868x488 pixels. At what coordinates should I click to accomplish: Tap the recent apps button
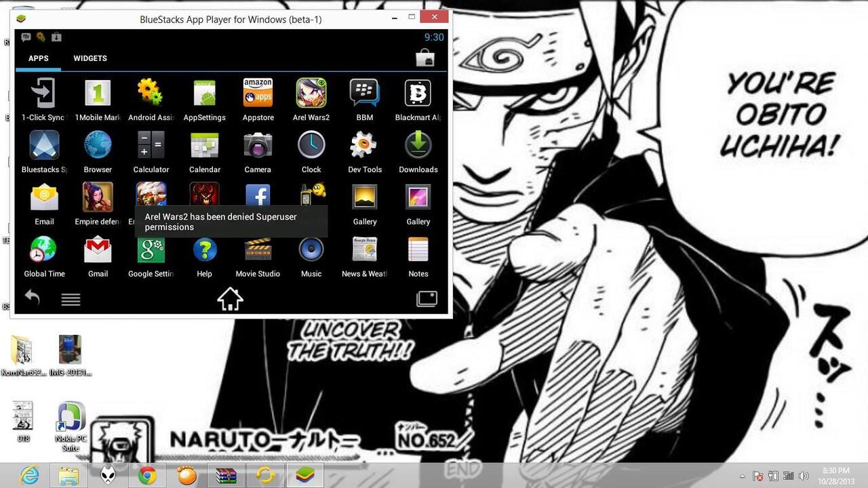[427, 299]
